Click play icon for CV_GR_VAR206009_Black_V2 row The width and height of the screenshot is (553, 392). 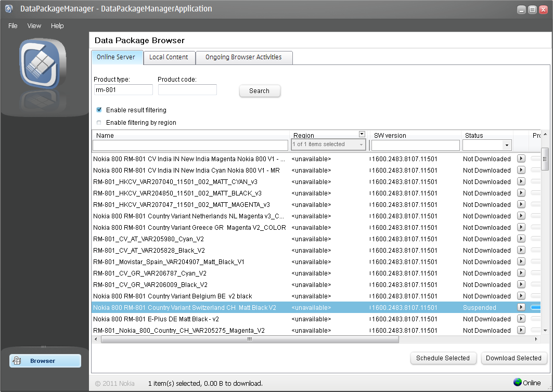(x=521, y=284)
